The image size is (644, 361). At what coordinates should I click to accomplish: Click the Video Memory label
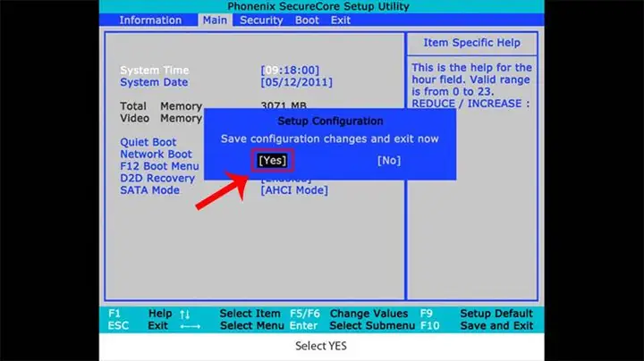click(161, 118)
